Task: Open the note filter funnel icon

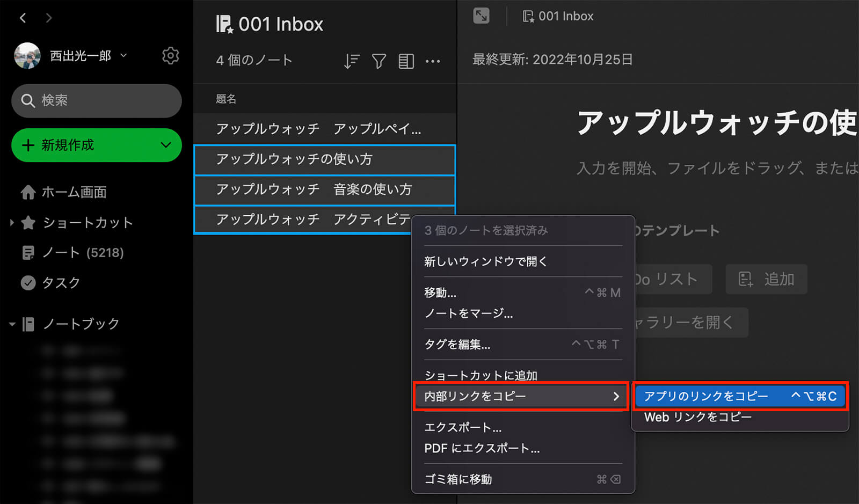Action: point(379,61)
